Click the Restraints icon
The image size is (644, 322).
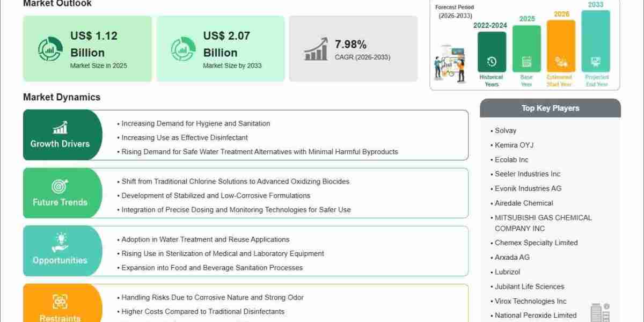(x=60, y=302)
